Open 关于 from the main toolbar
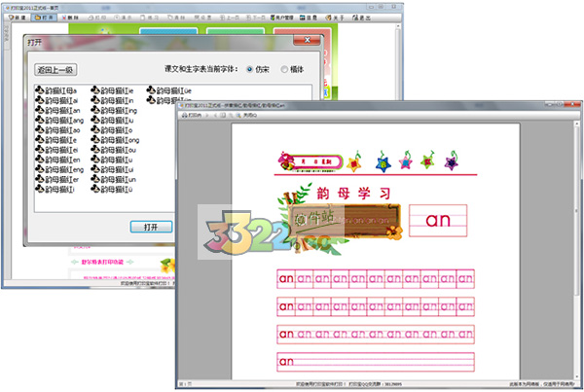This screenshot has height=392, width=584. point(335,18)
